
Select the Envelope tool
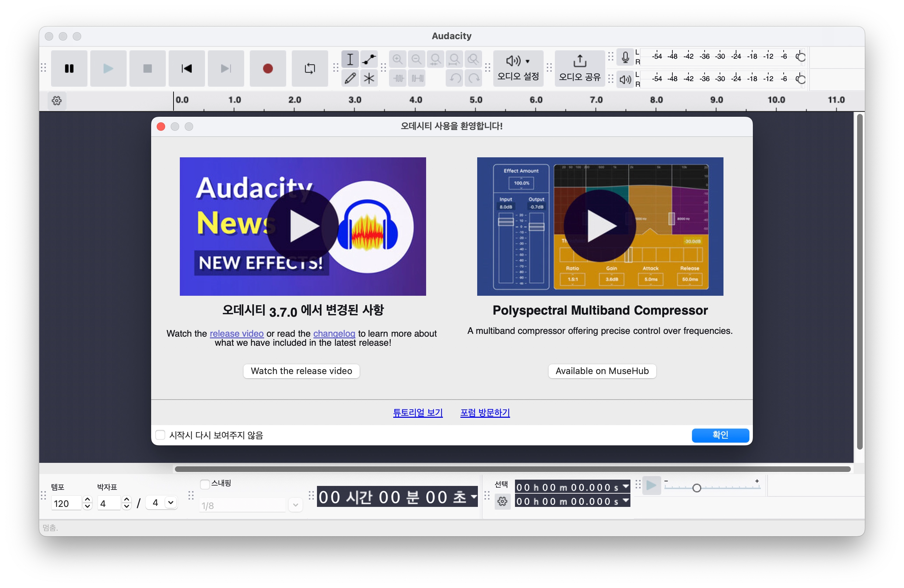point(369,59)
